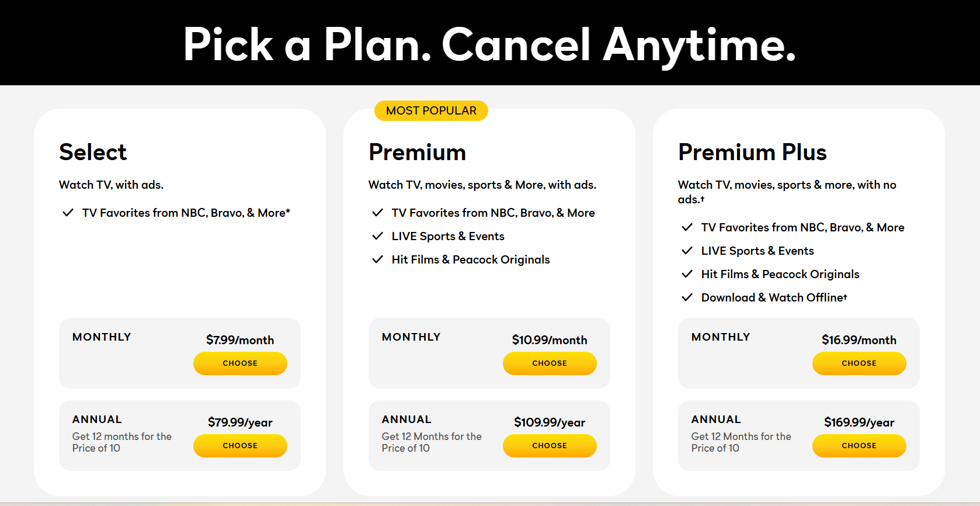Click the Premium Plus plan heading

[752, 152]
